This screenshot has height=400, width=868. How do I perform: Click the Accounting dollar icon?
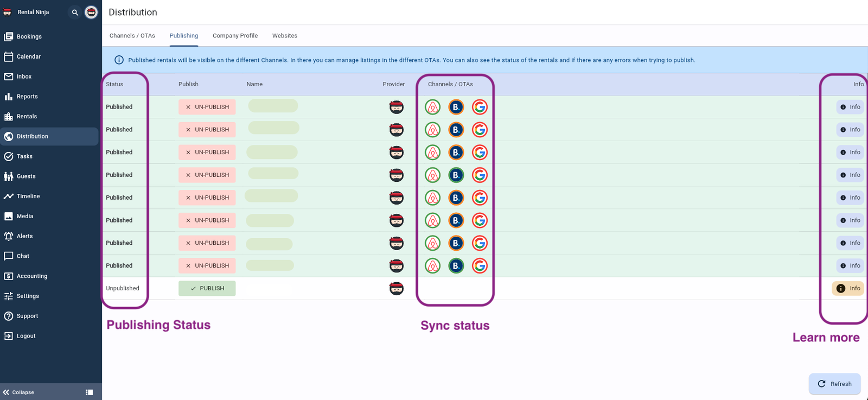point(9,276)
